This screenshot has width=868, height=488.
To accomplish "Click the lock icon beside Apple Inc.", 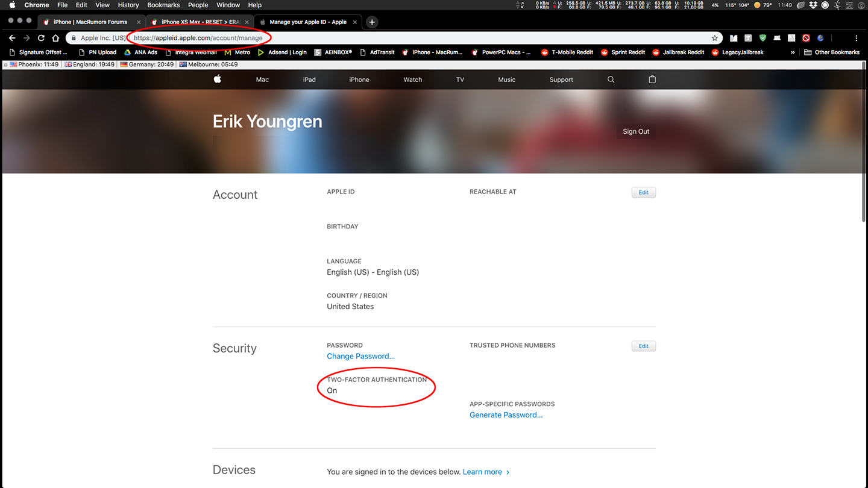I will pos(74,38).
